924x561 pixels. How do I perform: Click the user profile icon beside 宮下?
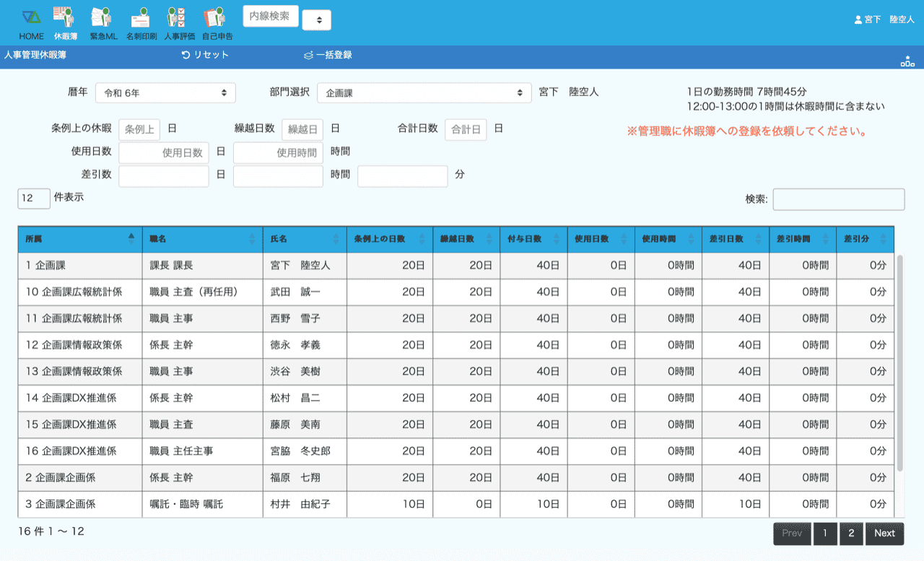(x=858, y=20)
